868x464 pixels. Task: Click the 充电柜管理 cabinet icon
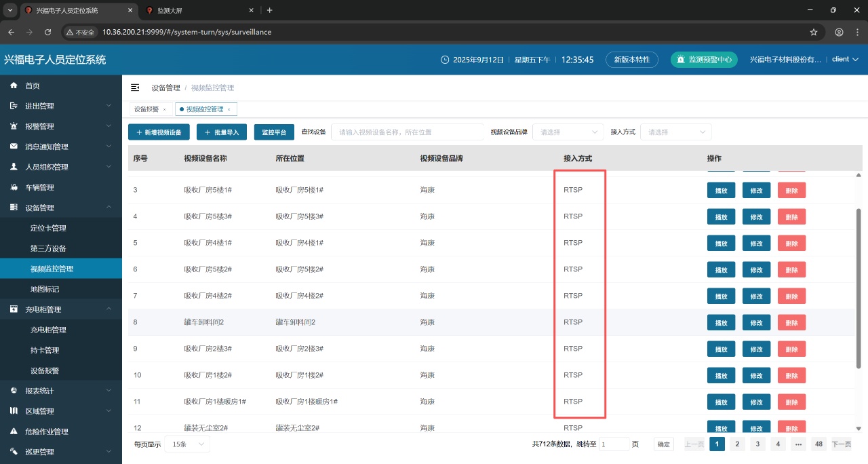click(14, 309)
